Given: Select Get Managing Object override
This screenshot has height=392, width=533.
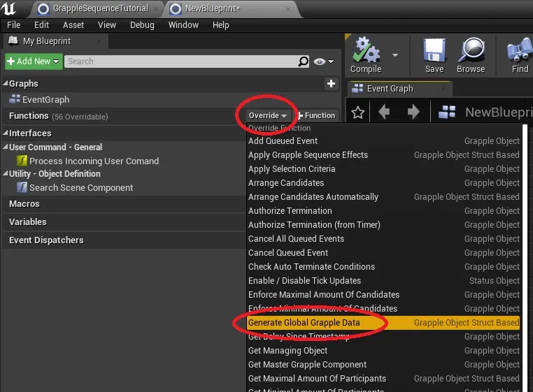Looking at the screenshot, I should [x=383, y=350].
